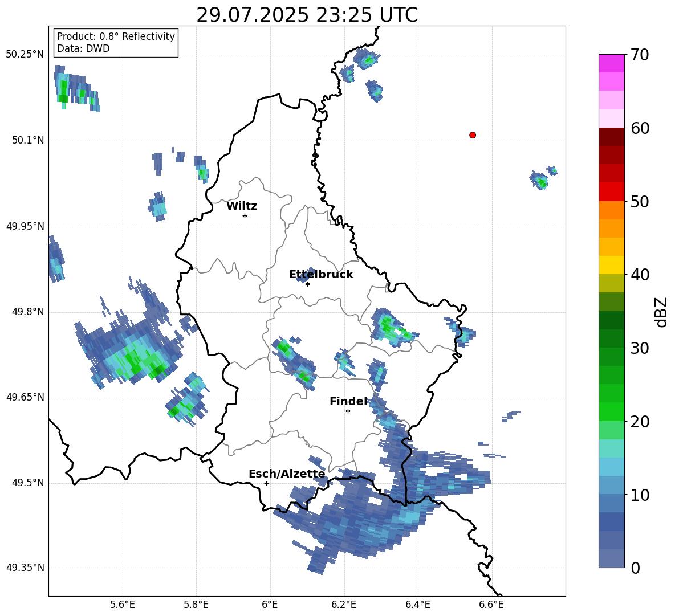Click the Ettelbruck cross marker
Screen dimensions: 675x616
tap(307, 284)
